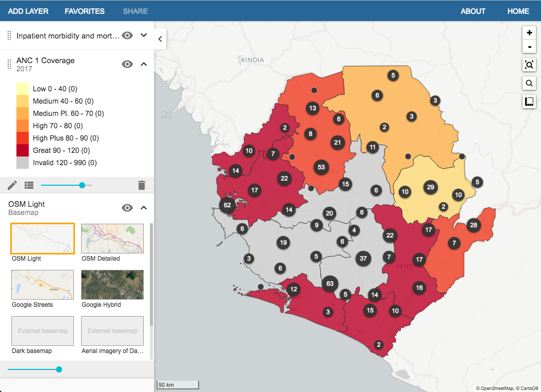Open the Favorites menu
The width and height of the screenshot is (541, 392).
tap(84, 11)
